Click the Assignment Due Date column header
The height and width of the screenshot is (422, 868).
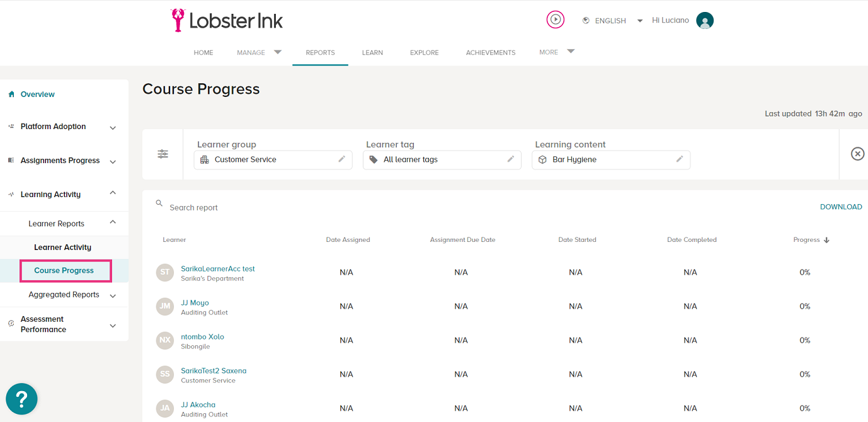pyautogui.click(x=463, y=240)
